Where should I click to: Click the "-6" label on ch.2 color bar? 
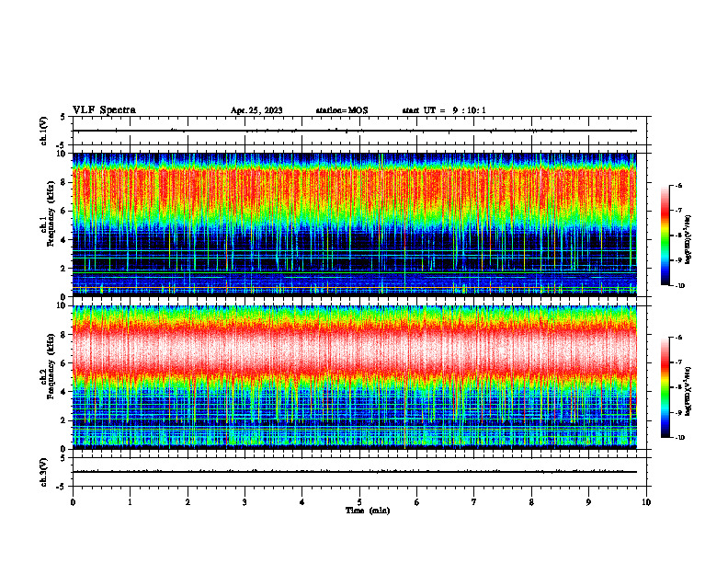(678, 338)
